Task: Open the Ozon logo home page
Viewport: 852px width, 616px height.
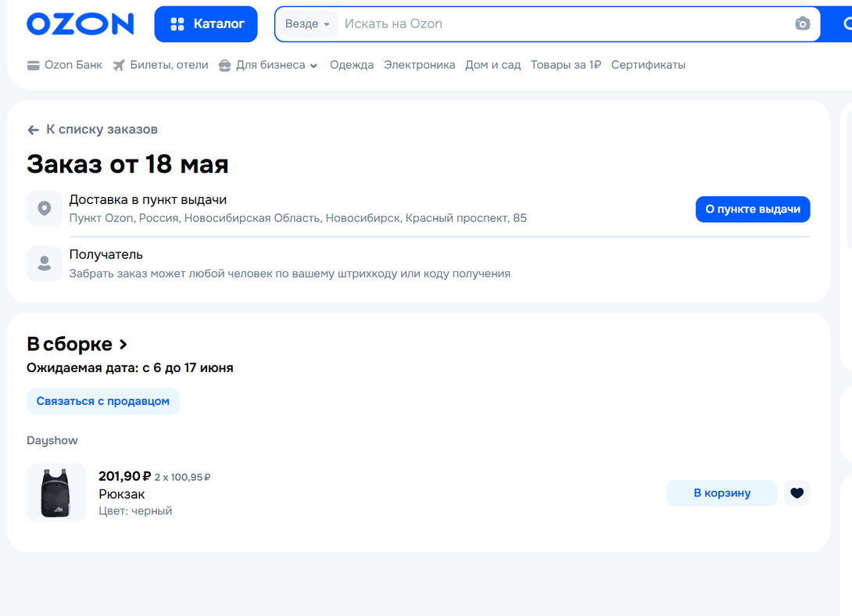Action: point(81,24)
